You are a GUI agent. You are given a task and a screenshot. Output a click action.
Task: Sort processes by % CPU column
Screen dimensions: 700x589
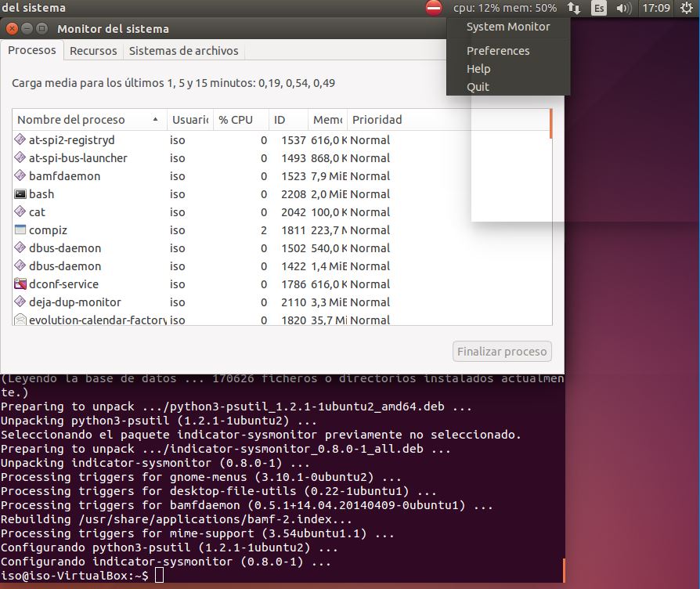(x=236, y=120)
